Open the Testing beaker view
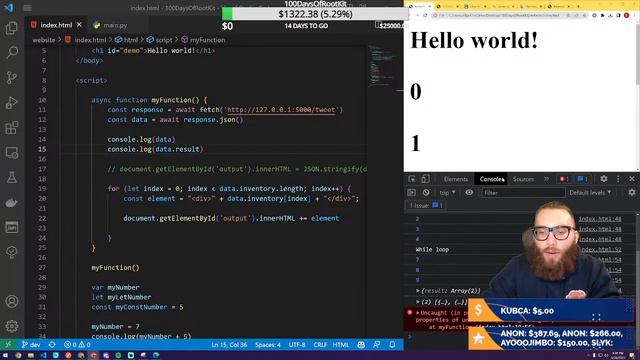Screen dimensions: 640x360 [12, 178]
